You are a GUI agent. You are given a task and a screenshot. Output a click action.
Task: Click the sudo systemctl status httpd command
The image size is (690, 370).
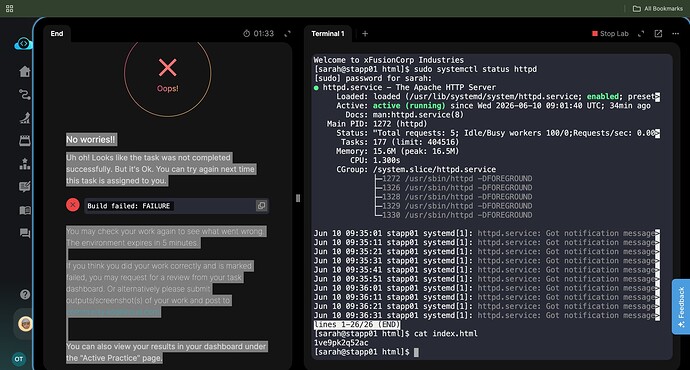(x=476, y=69)
